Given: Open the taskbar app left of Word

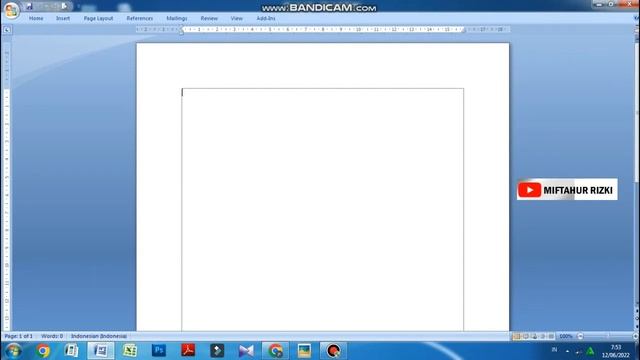Looking at the screenshot, I should [71, 351].
